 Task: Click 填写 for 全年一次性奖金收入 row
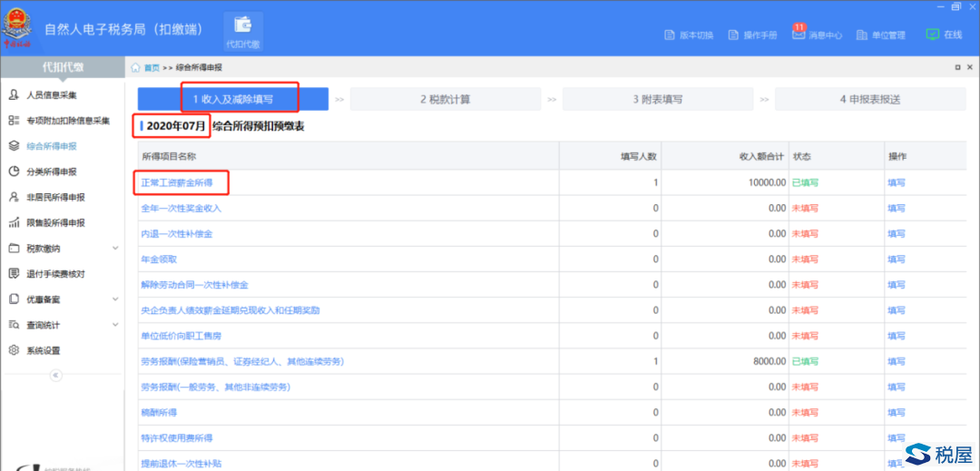point(896,208)
